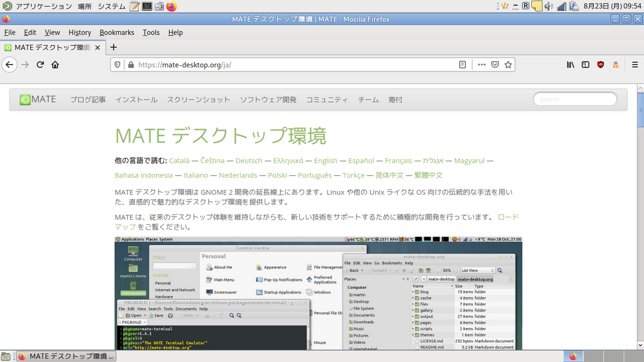This screenshot has width=644, height=362.
Task: Open the tracking protection shield icon
Action: click(x=118, y=65)
